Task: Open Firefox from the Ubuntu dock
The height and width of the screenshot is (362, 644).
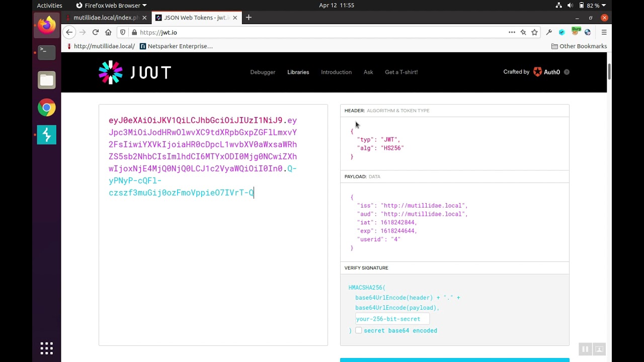Action: [x=47, y=25]
